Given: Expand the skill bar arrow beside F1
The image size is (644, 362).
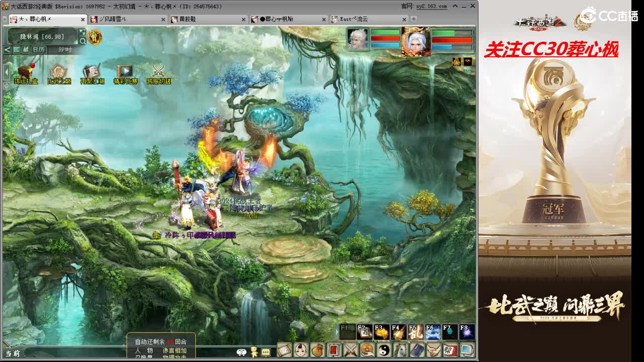Looking at the screenshot, I should click(x=337, y=332).
